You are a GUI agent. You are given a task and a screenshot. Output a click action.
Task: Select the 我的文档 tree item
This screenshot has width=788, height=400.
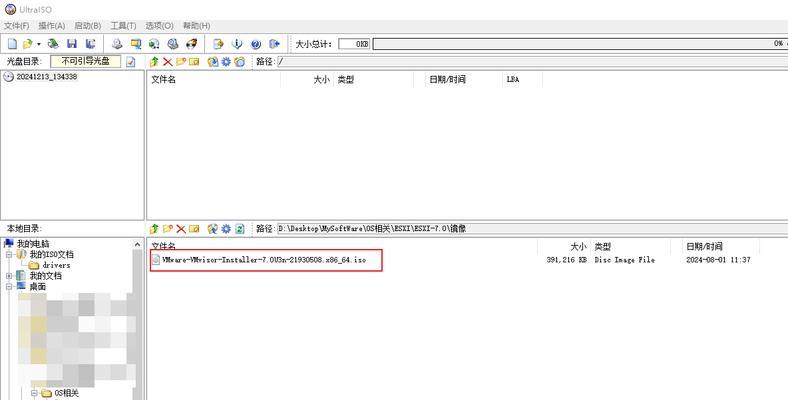point(39,276)
